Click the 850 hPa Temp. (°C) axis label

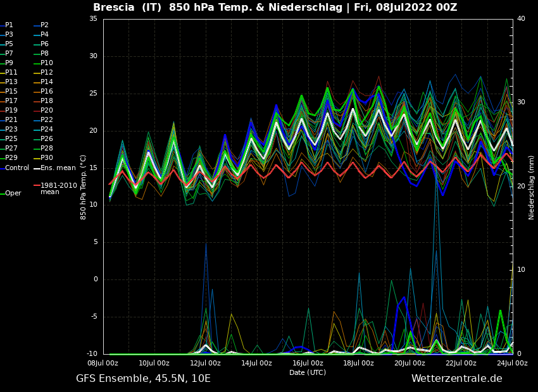(84, 187)
